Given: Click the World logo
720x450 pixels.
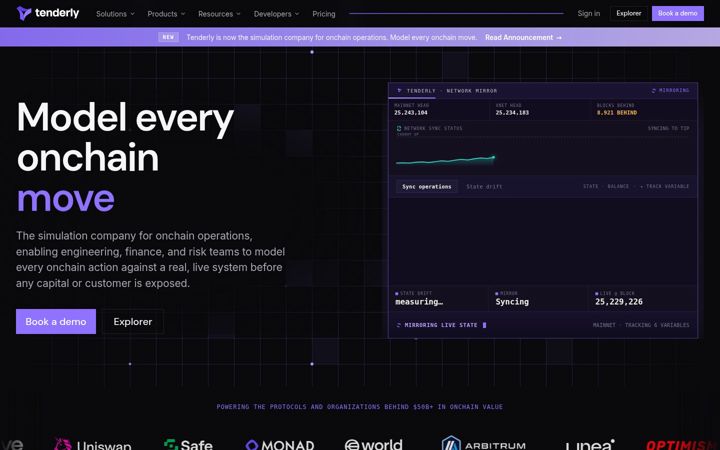Looking at the screenshot, I should (373, 444).
